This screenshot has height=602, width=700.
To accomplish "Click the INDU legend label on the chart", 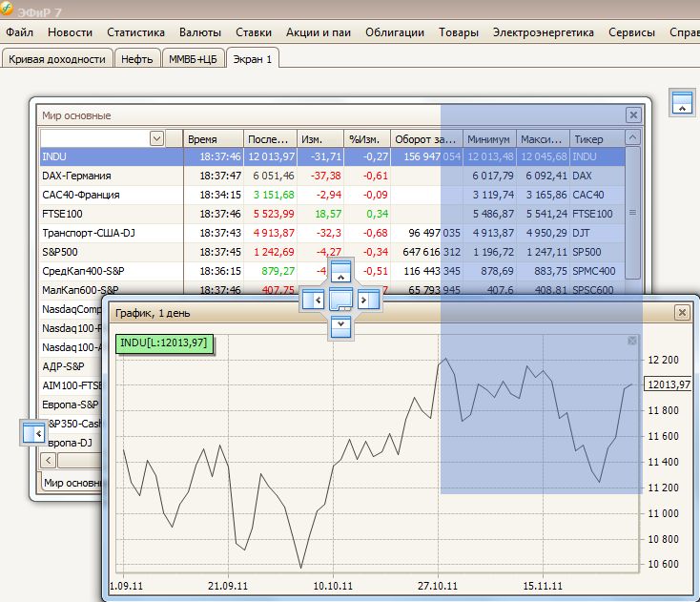I will pyautogui.click(x=160, y=343).
